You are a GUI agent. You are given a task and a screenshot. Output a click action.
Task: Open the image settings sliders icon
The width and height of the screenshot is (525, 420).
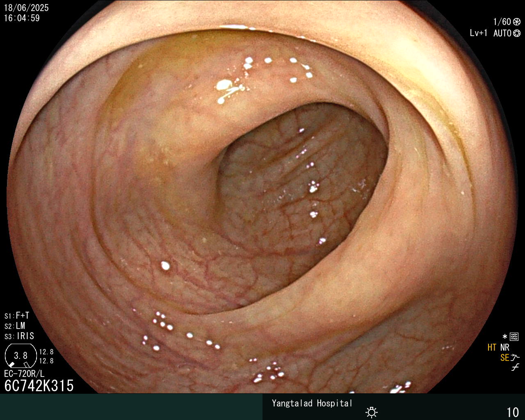514,337
